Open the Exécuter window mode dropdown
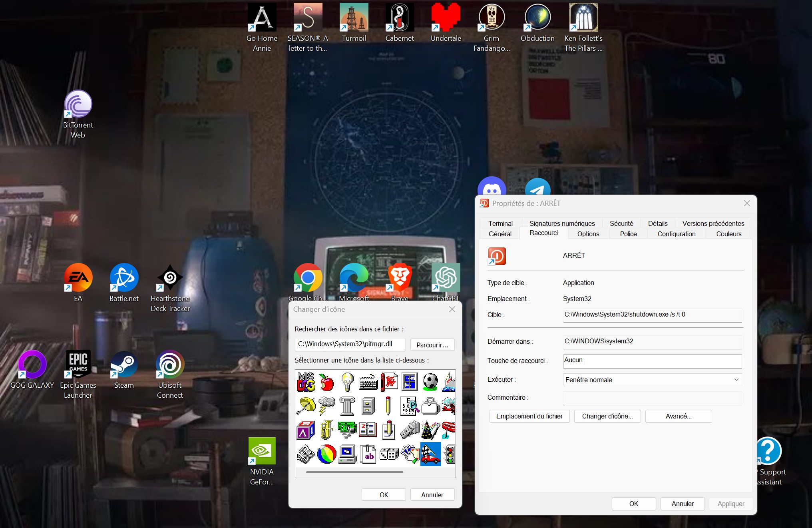This screenshot has height=528, width=812. [x=652, y=380]
